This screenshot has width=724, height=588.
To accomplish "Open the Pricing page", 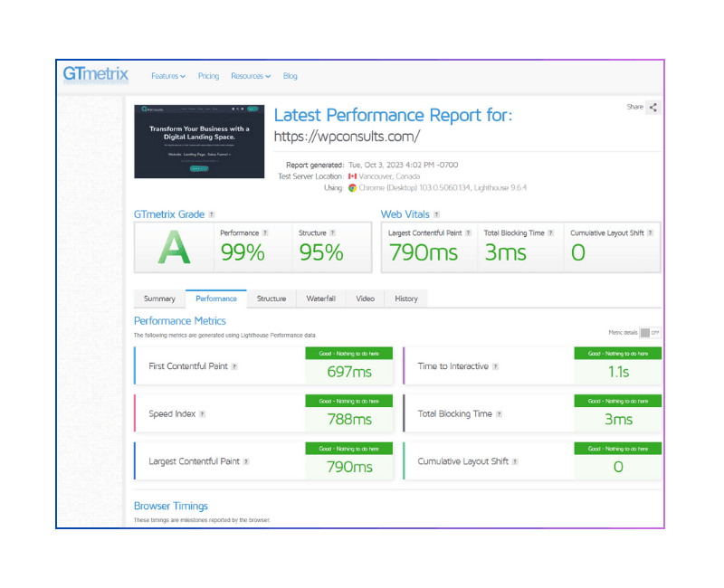I will tap(208, 76).
